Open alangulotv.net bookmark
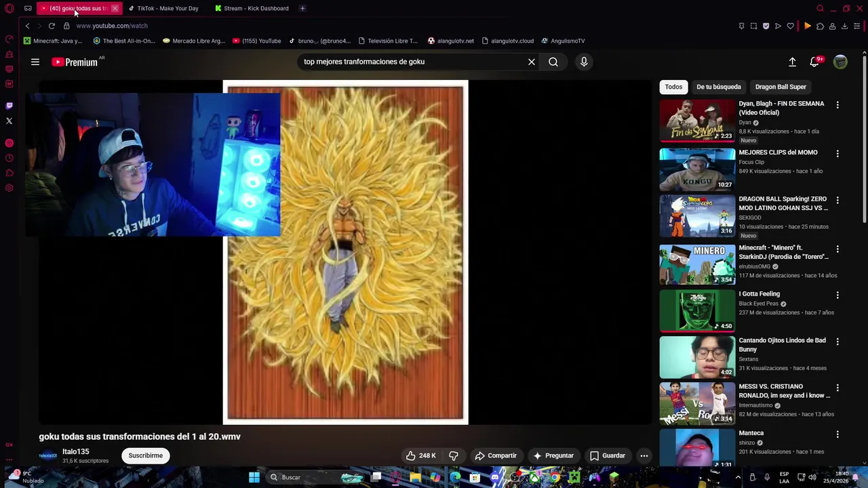 pos(451,41)
